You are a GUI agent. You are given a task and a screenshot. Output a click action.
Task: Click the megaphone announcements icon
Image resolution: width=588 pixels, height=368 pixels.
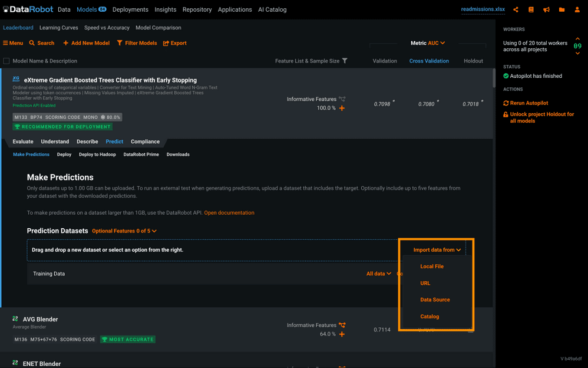(546, 10)
